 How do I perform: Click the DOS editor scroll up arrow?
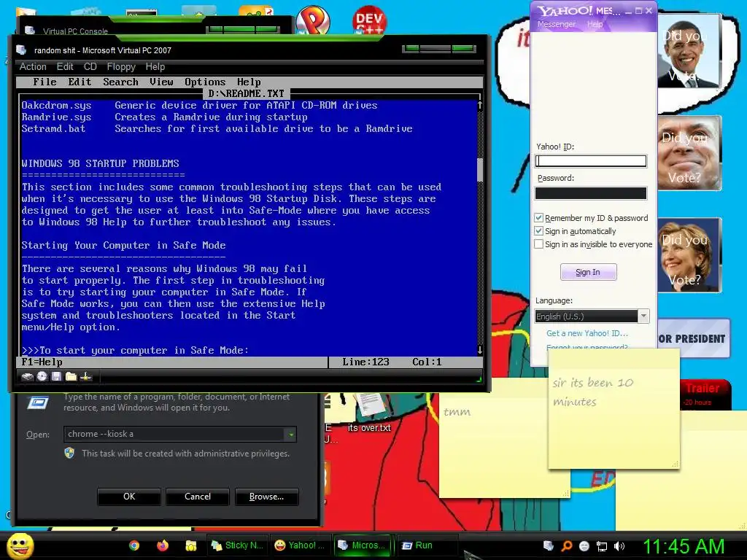[480, 105]
